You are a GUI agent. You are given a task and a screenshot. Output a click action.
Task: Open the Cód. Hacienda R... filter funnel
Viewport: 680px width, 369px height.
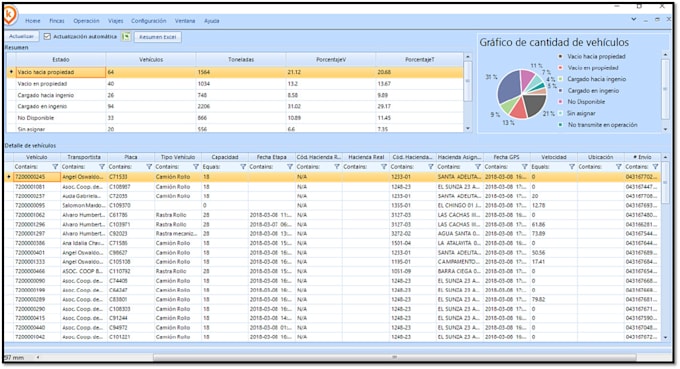pos(337,167)
